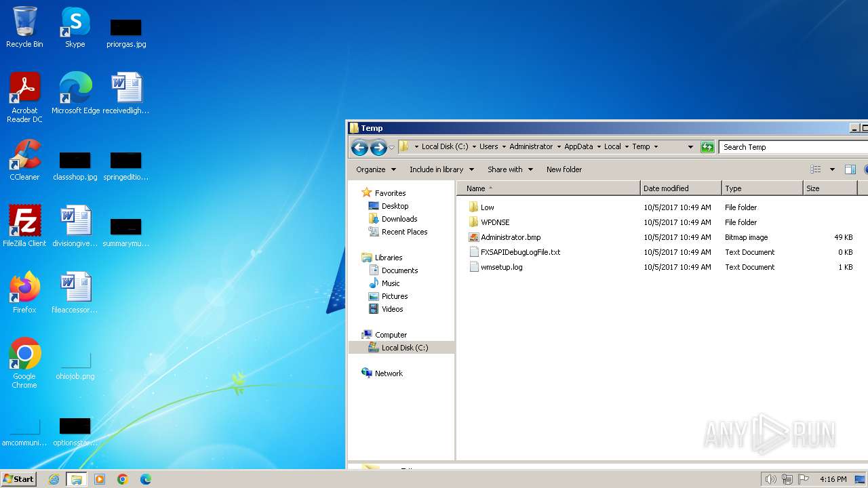Select the wmsetup.log file

pos(502,267)
